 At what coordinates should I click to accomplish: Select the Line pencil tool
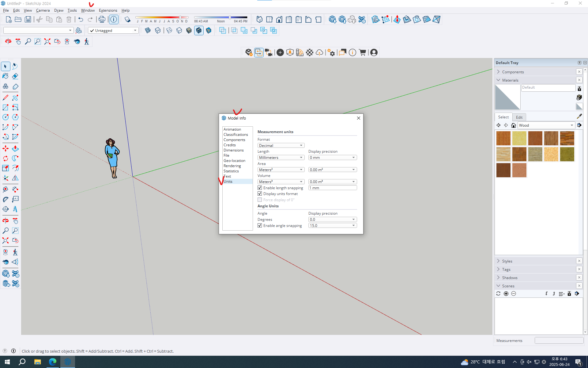(6, 98)
